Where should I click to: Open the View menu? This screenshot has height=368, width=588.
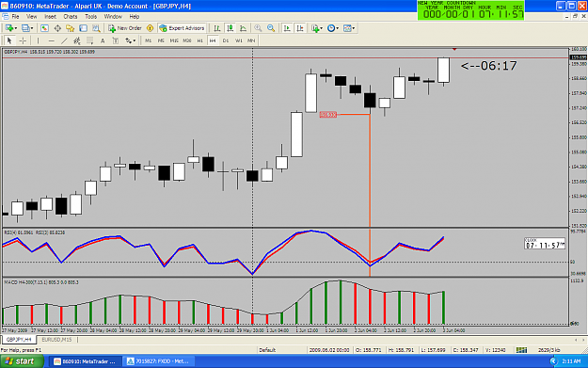tap(31, 17)
